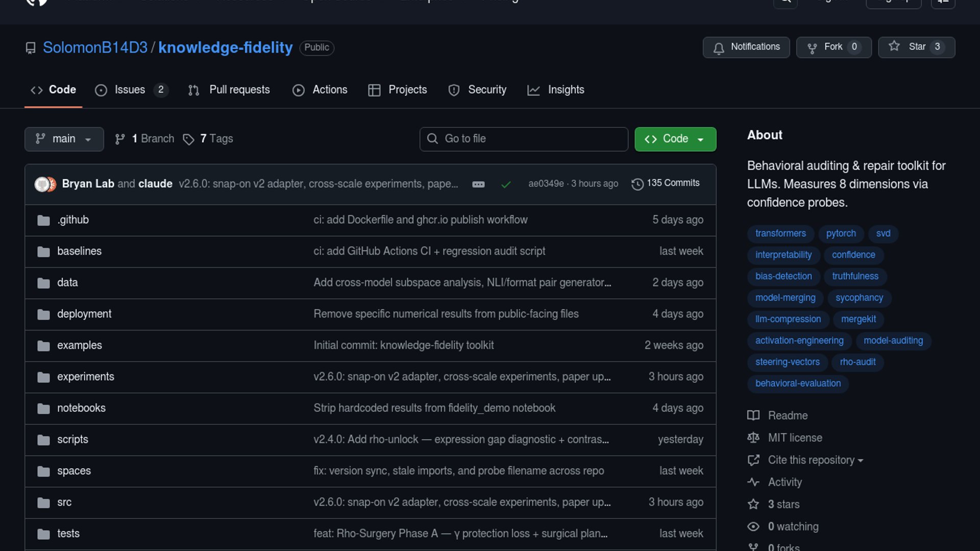Open the MIT license link
Screen dimensions: 980x551
[795, 438]
